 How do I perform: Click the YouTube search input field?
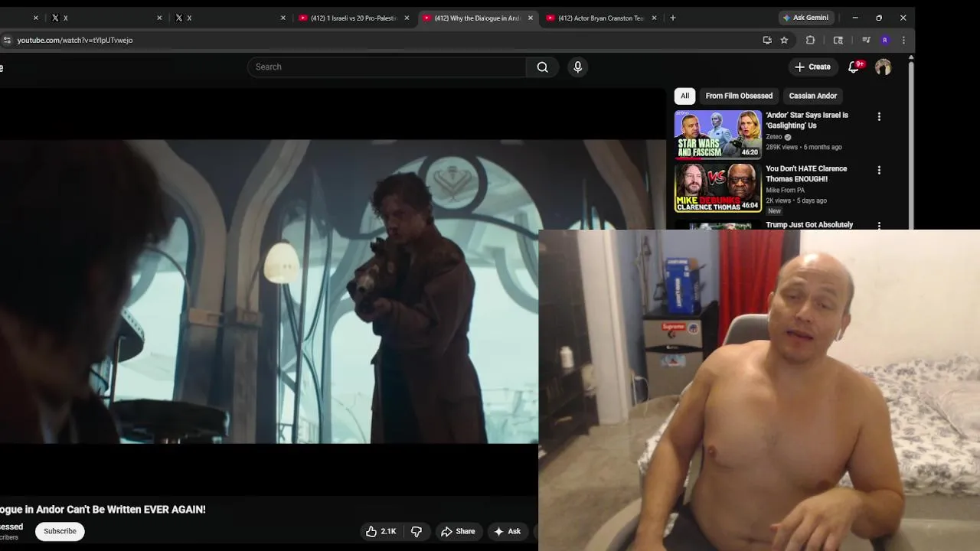[387, 67]
